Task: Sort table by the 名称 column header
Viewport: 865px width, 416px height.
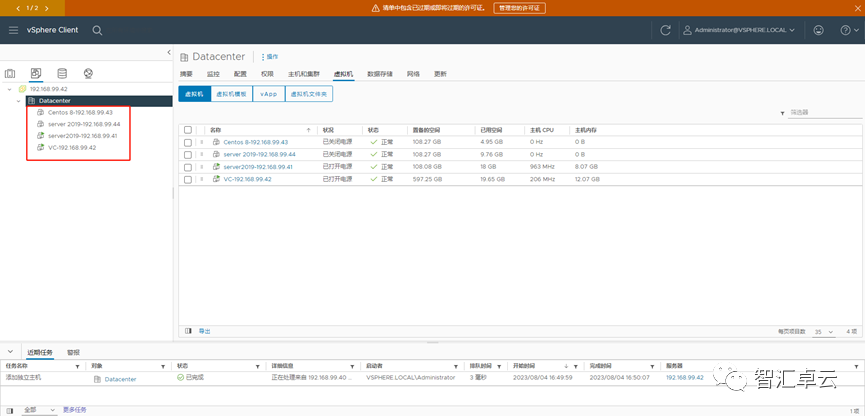Action: 216,130
